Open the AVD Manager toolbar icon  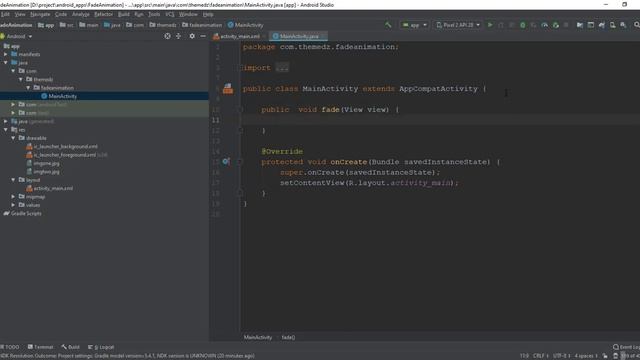613,25
